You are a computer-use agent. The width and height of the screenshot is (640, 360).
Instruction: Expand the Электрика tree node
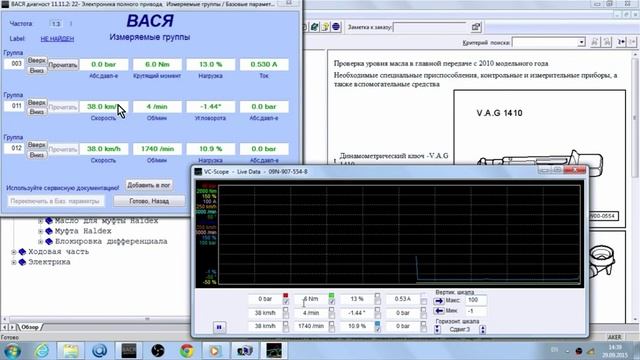point(13,262)
